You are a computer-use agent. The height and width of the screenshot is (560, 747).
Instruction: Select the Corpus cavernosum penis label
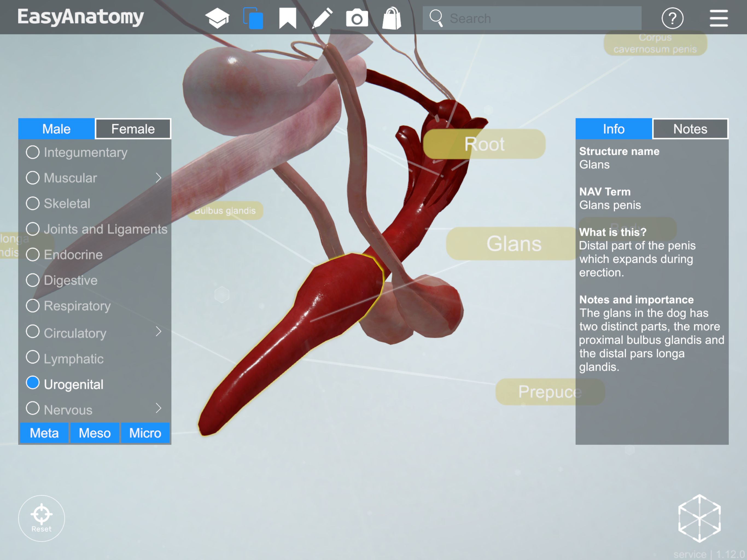click(655, 43)
